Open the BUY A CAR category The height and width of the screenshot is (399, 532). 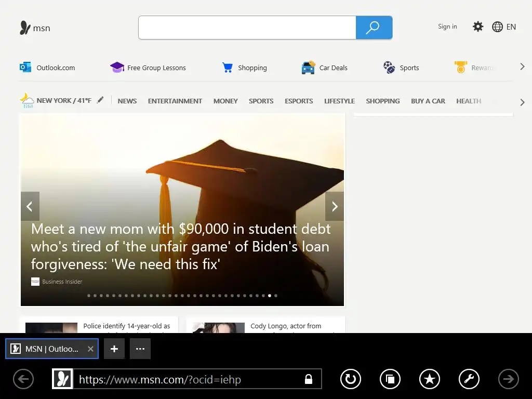(x=428, y=101)
